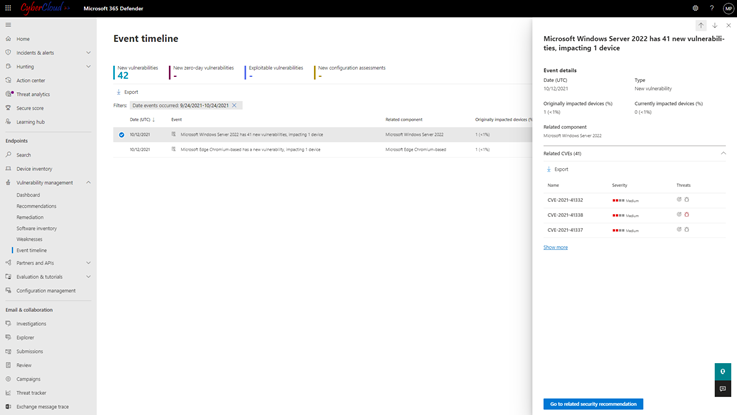Open the Threat analytics sidebar item

pyautogui.click(x=33, y=94)
